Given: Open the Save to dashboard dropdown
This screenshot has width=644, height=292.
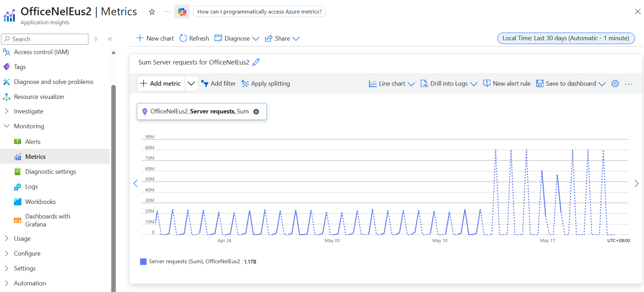Looking at the screenshot, I should (x=571, y=84).
